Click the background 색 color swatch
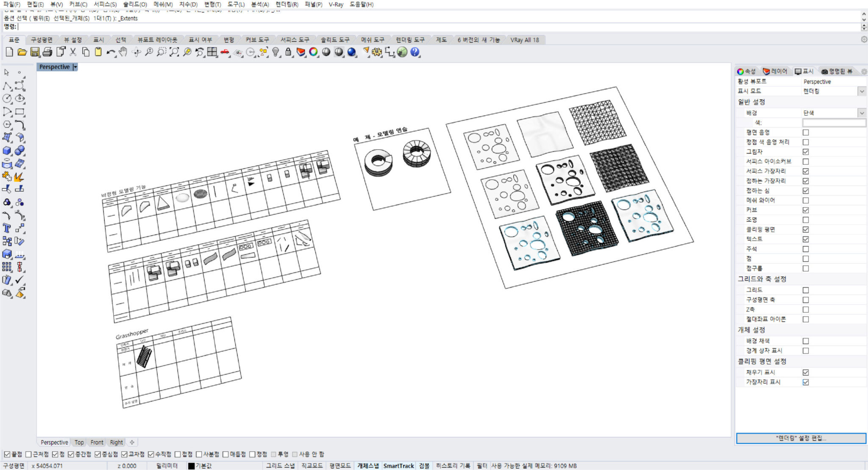Image resolution: width=868 pixels, height=470 pixels. pos(834,123)
